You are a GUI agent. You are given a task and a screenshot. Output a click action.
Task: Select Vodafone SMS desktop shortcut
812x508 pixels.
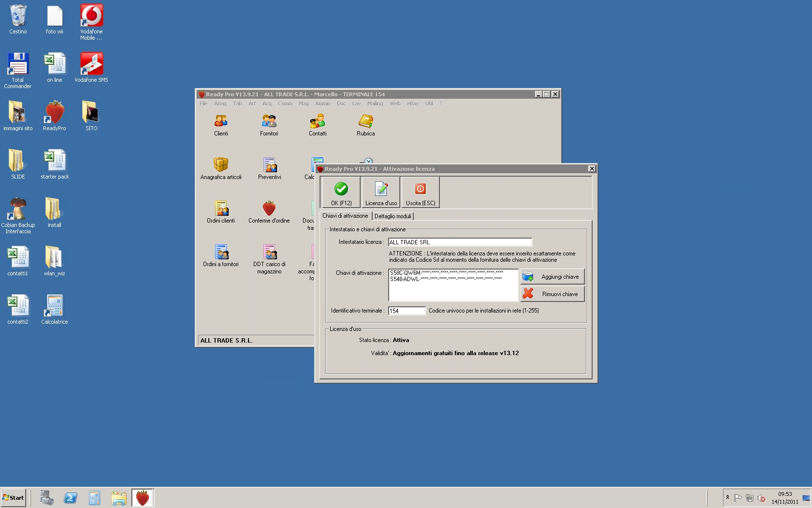(x=91, y=68)
